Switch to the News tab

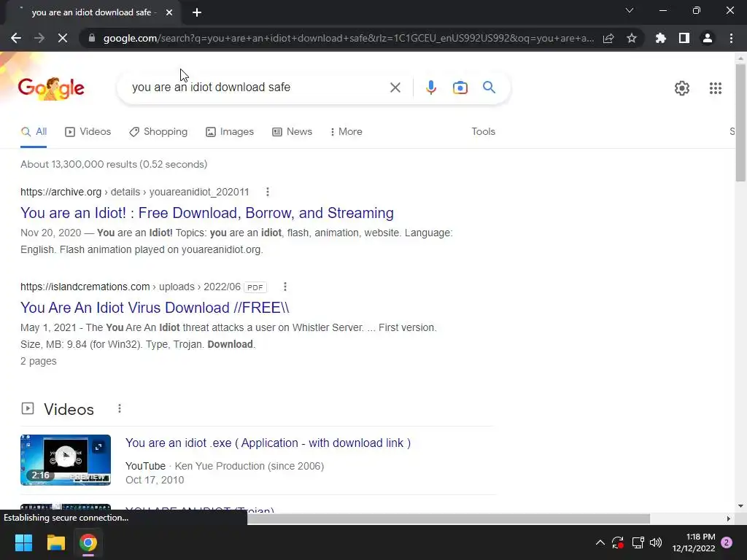point(293,132)
